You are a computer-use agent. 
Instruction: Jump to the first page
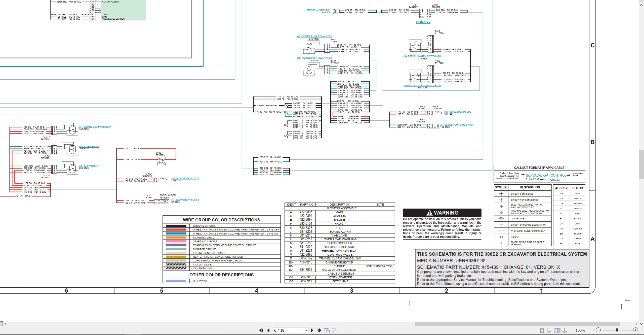point(261,330)
